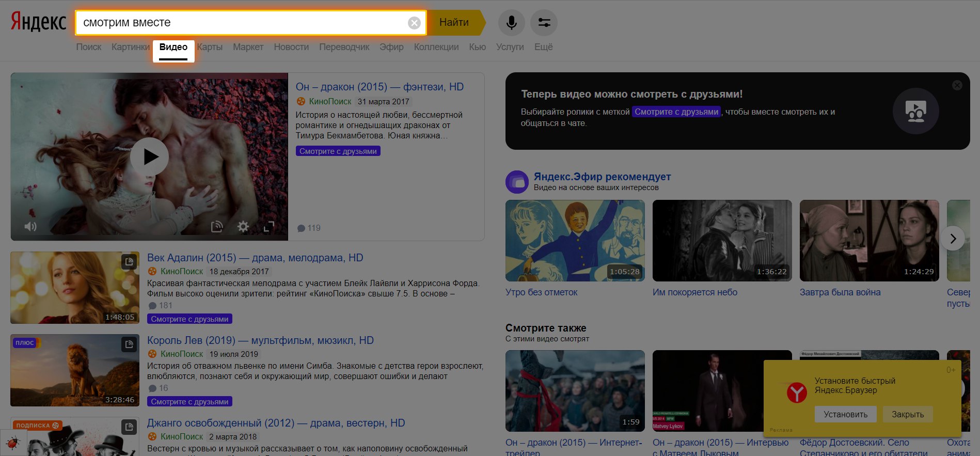Open player settings gear icon
The height and width of the screenshot is (456, 980).
pyautogui.click(x=243, y=226)
